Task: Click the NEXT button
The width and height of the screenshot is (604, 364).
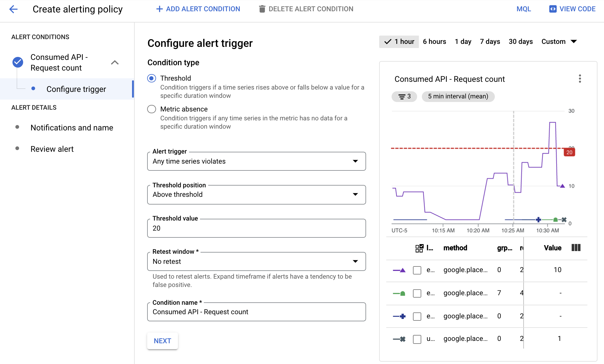Action: click(x=163, y=341)
